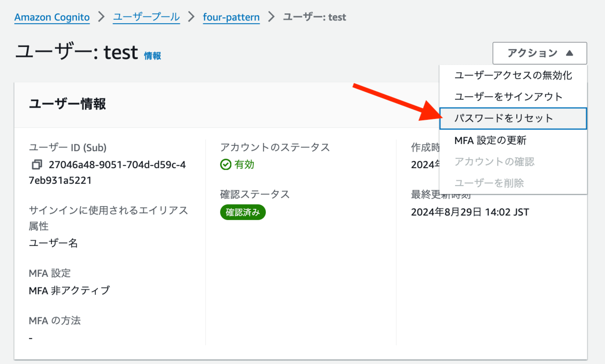Copy the user ID (Sub) value
Viewport: 605px width, 364px height.
point(37,164)
